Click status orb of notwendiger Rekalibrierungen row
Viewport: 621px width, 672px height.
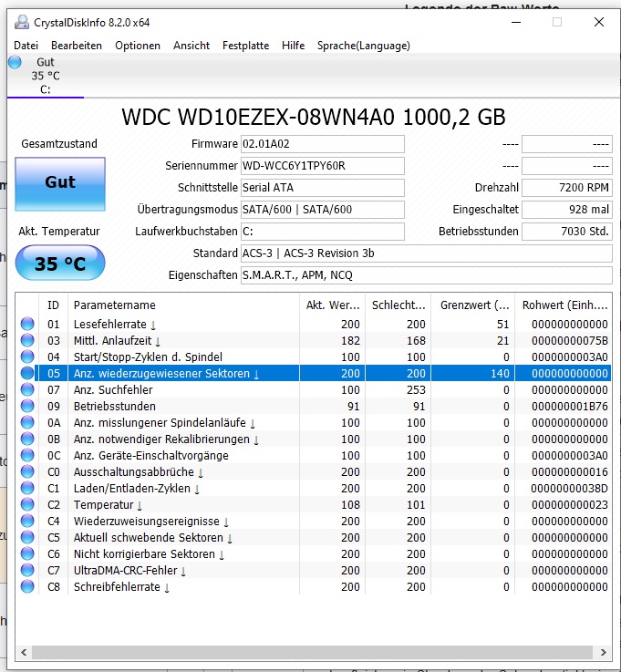coord(27,439)
